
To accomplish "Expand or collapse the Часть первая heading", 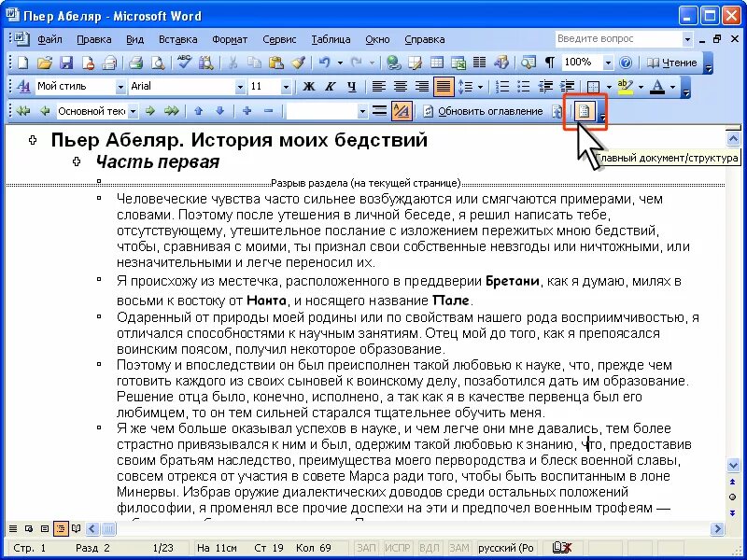I will pos(77,161).
